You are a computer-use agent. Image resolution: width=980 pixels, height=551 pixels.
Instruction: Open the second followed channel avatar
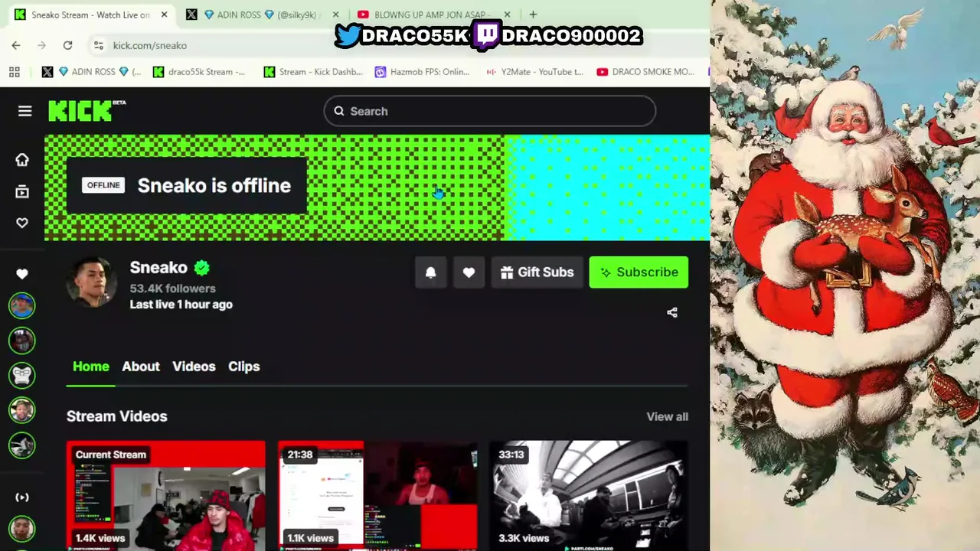[x=22, y=340]
